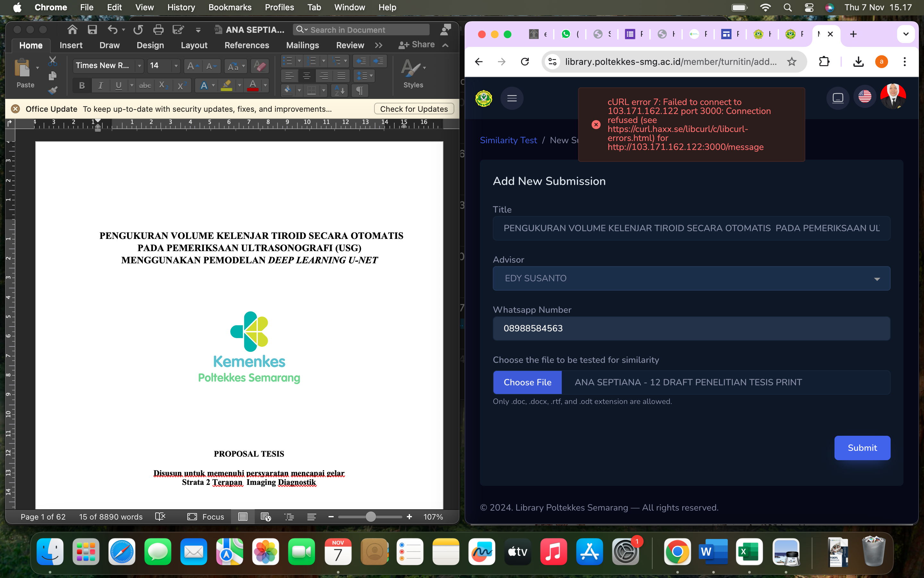The image size is (924, 578).
Task: Click the Whatsapp Number input field
Action: click(x=691, y=328)
